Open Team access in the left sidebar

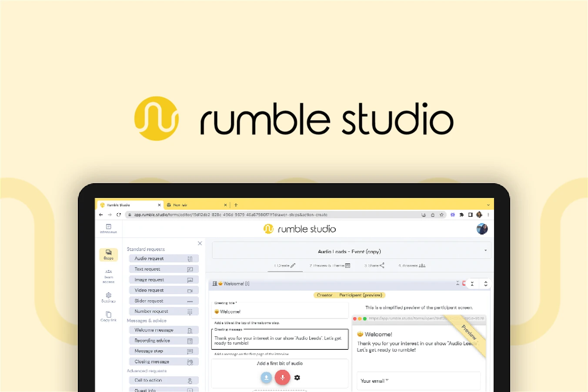108,276
